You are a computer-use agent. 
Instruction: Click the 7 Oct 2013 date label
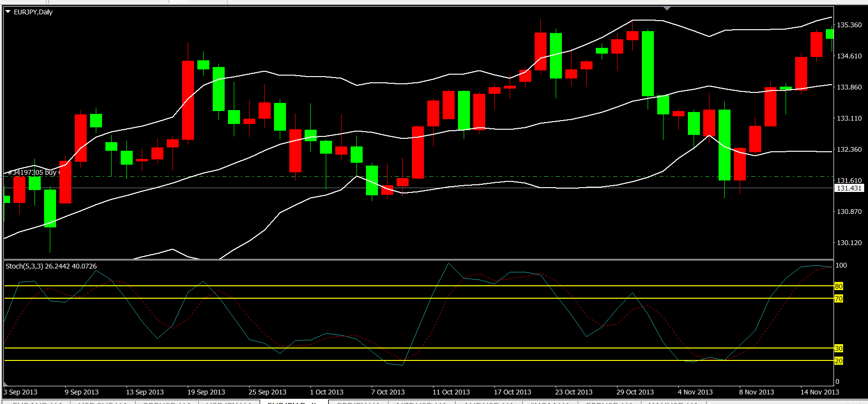click(388, 392)
